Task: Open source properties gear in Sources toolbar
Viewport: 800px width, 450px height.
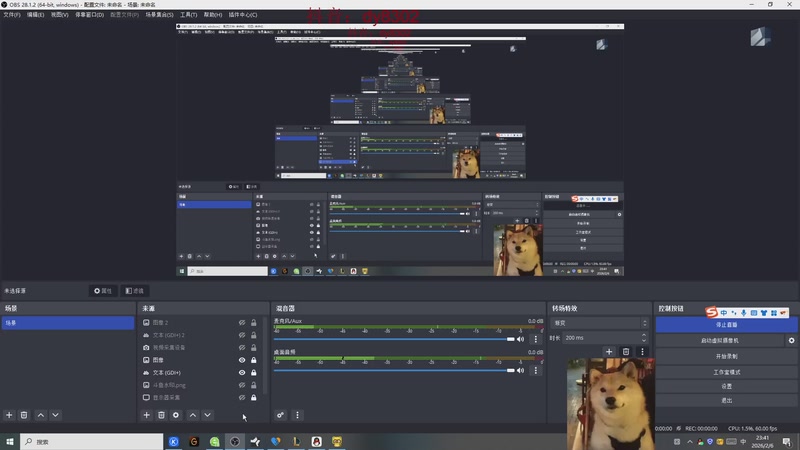Action: [x=176, y=415]
